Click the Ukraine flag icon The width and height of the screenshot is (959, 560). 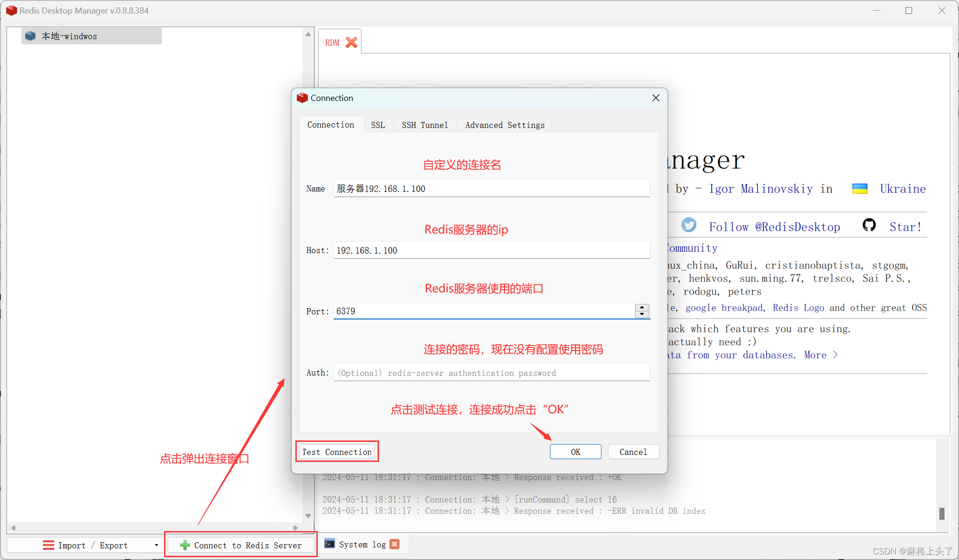click(860, 189)
